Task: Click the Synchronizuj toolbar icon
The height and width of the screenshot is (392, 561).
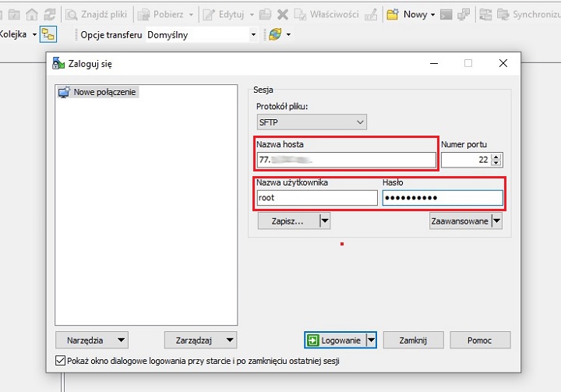Action: click(x=486, y=14)
